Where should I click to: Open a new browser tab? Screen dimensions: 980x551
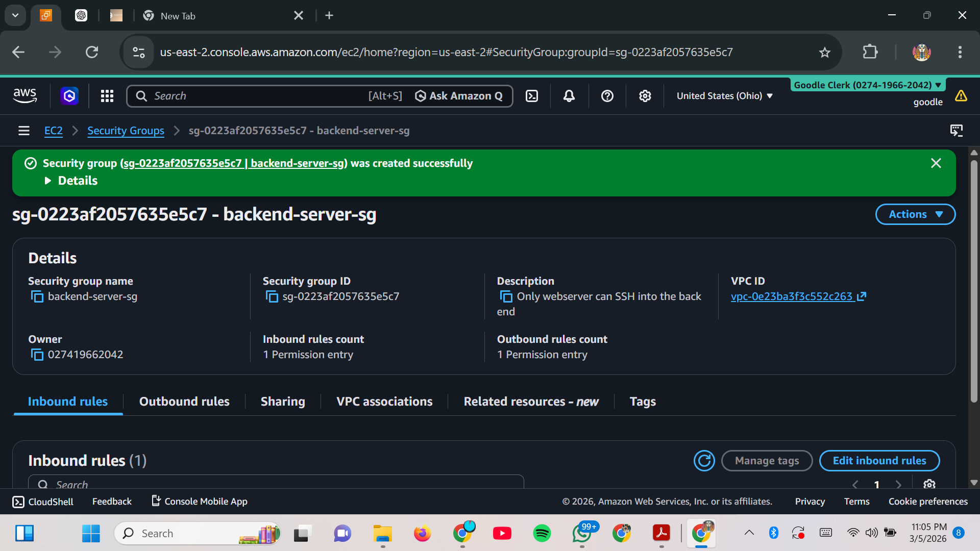click(329, 15)
